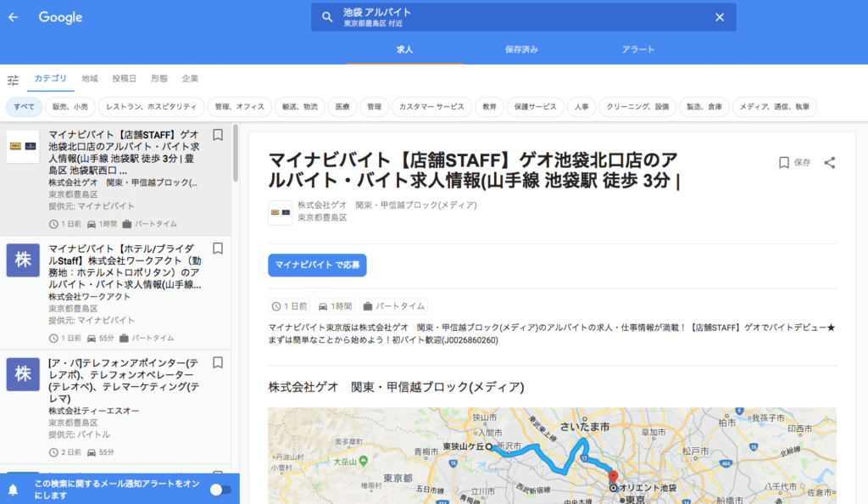This screenshot has width=868, height=504.
Task: Choose the レストラン、ホスピタリティ chip
Action: click(x=151, y=107)
